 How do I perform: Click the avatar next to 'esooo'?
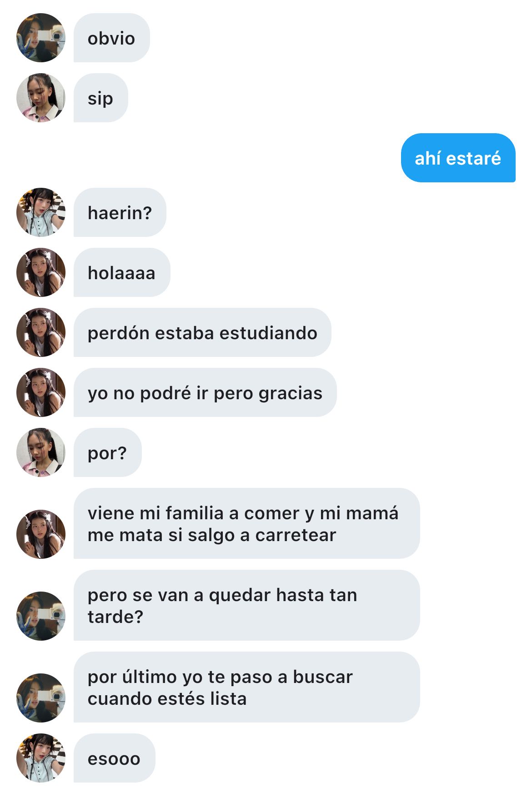(x=41, y=758)
